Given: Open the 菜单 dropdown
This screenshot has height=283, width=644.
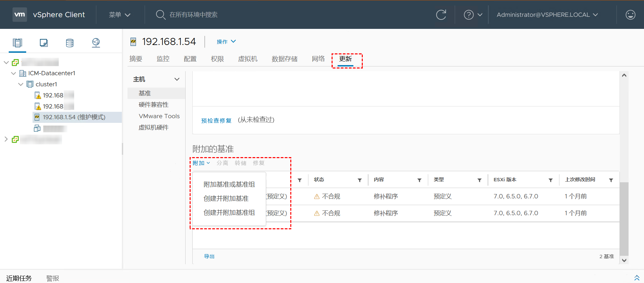Looking at the screenshot, I should pos(119,15).
